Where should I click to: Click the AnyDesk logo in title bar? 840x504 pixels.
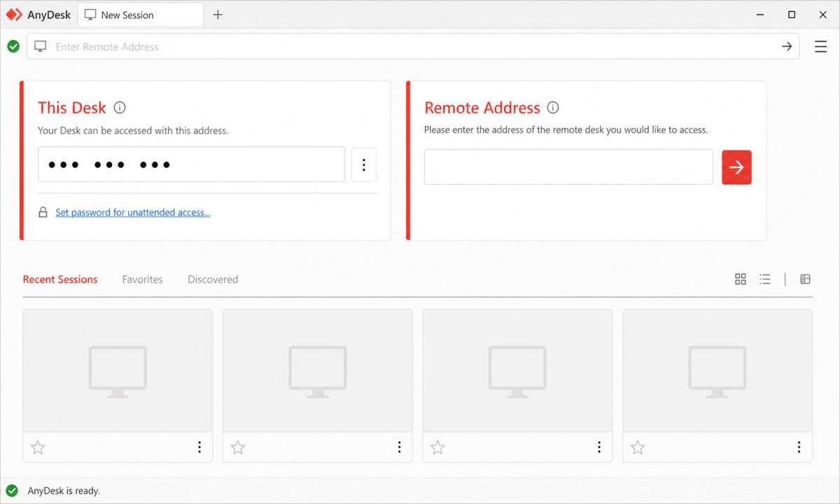pyautogui.click(x=14, y=15)
